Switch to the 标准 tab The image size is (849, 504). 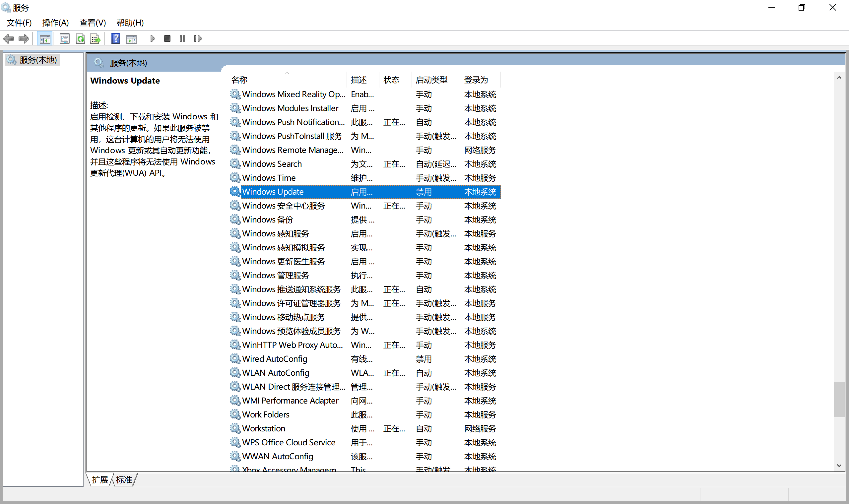(124, 479)
